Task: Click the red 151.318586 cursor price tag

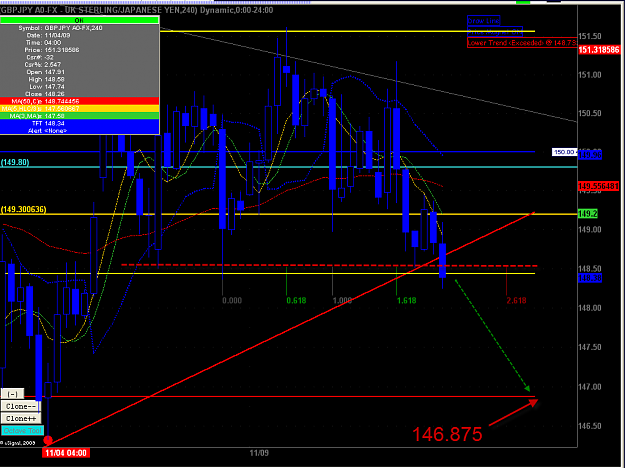Action: (599, 50)
